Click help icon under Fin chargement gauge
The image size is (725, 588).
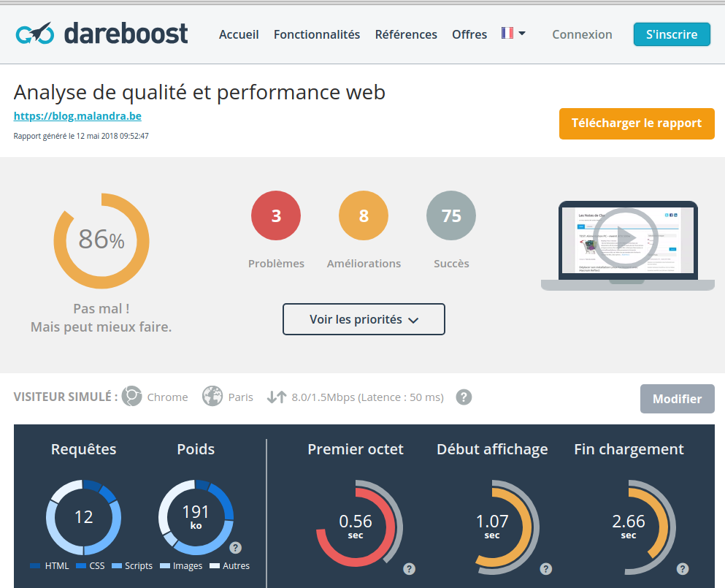683,568
